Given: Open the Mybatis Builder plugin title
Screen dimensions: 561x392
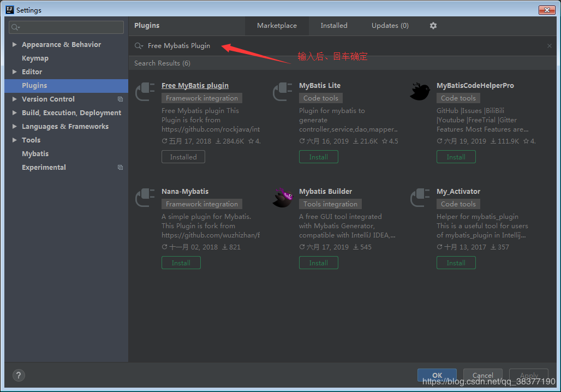Looking at the screenshot, I should tap(326, 192).
